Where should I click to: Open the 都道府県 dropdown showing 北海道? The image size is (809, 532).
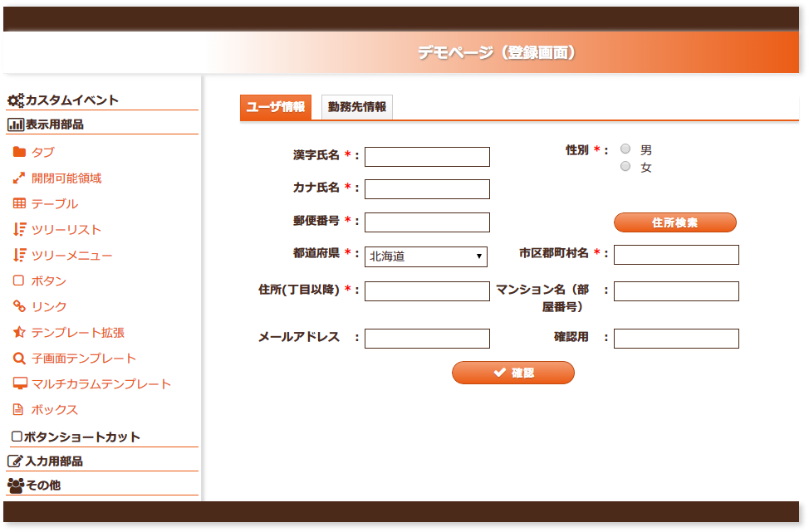[425, 256]
